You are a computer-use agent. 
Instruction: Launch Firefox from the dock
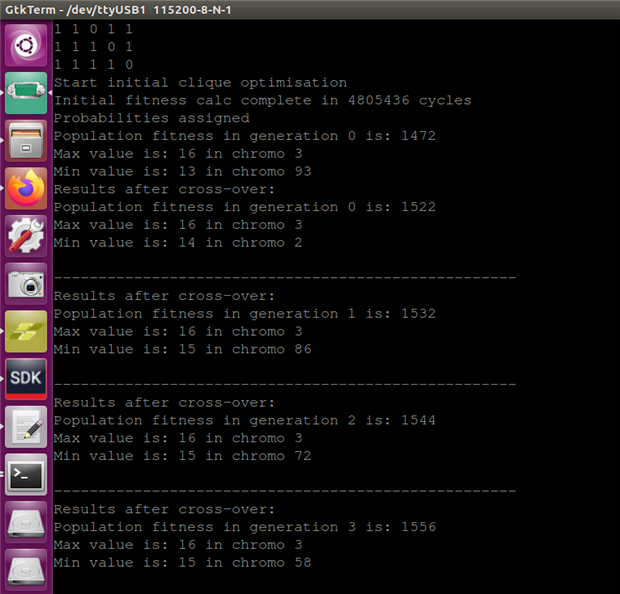(26, 188)
